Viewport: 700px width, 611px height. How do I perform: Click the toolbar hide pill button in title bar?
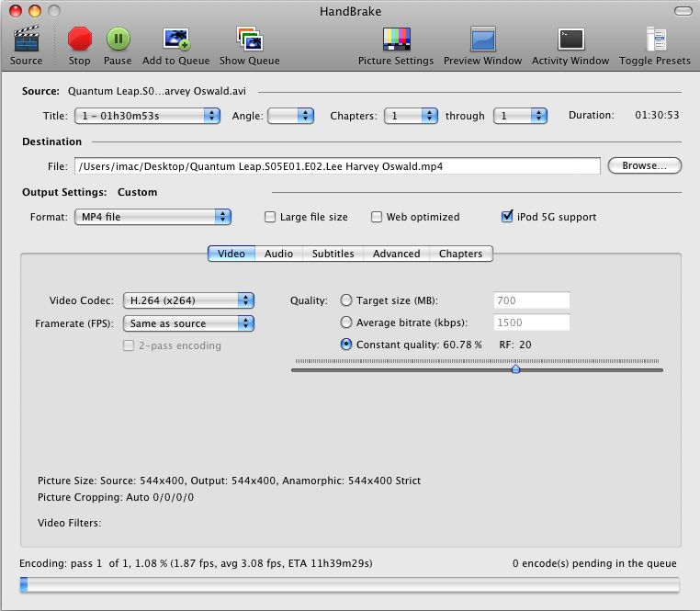(683, 11)
